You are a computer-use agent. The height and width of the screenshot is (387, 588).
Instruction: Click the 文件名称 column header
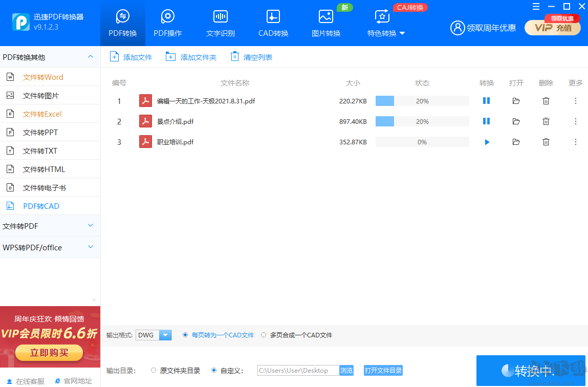click(x=235, y=83)
